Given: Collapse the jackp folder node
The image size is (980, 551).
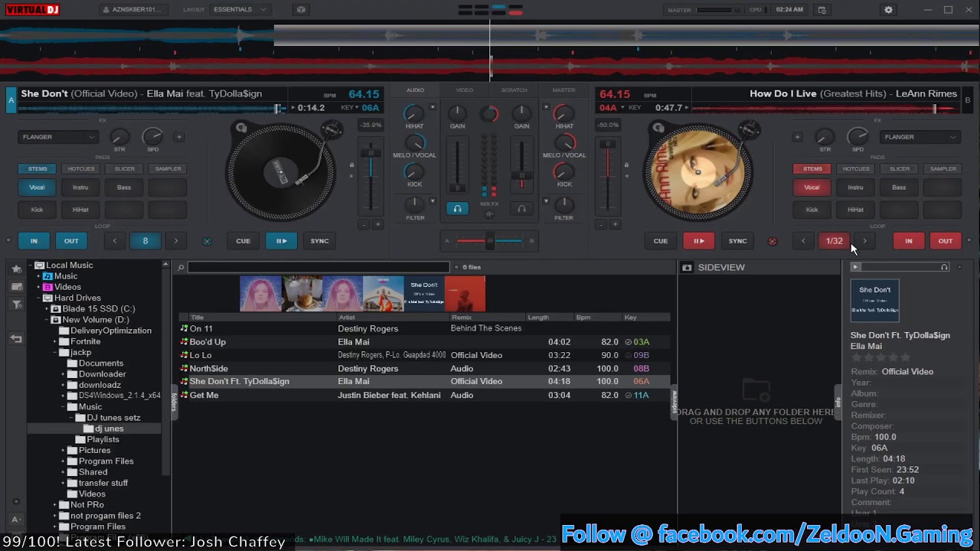Looking at the screenshot, I should click(x=55, y=353).
